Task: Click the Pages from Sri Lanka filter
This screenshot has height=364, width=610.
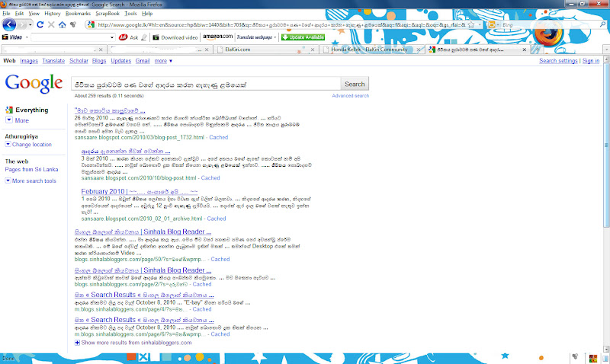Action: [x=31, y=169]
